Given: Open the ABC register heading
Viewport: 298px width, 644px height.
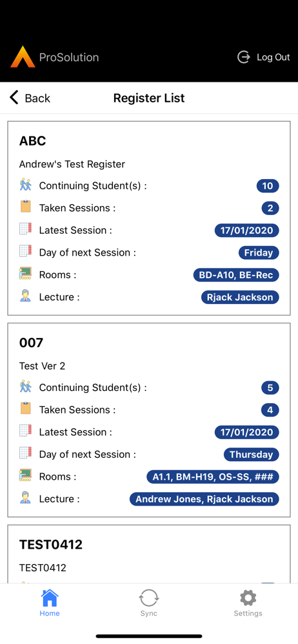Looking at the screenshot, I should 32,141.
